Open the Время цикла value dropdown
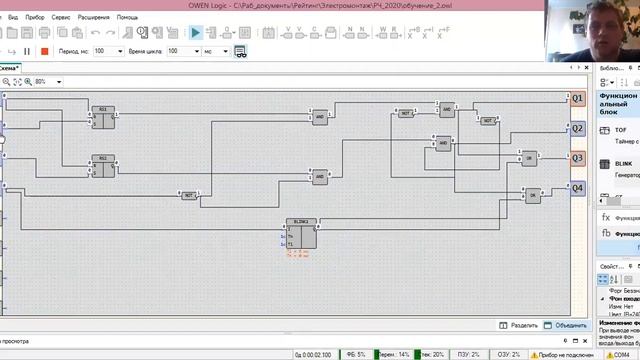This screenshot has width=640, height=360. (x=197, y=51)
